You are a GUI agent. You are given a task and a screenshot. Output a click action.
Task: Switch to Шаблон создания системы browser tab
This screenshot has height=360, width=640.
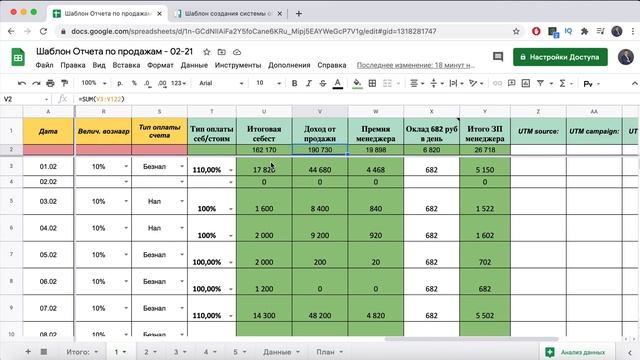[229, 13]
